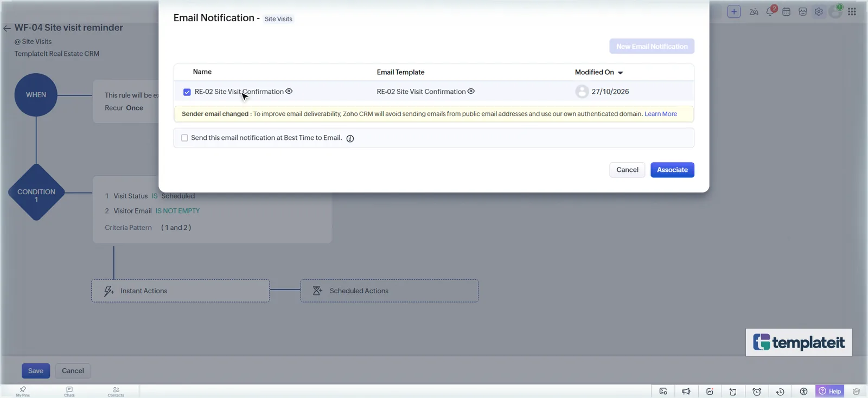Open the screen recorder icon in bottom bar
Image resolution: width=868 pixels, height=398 pixels.
(x=663, y=391)
